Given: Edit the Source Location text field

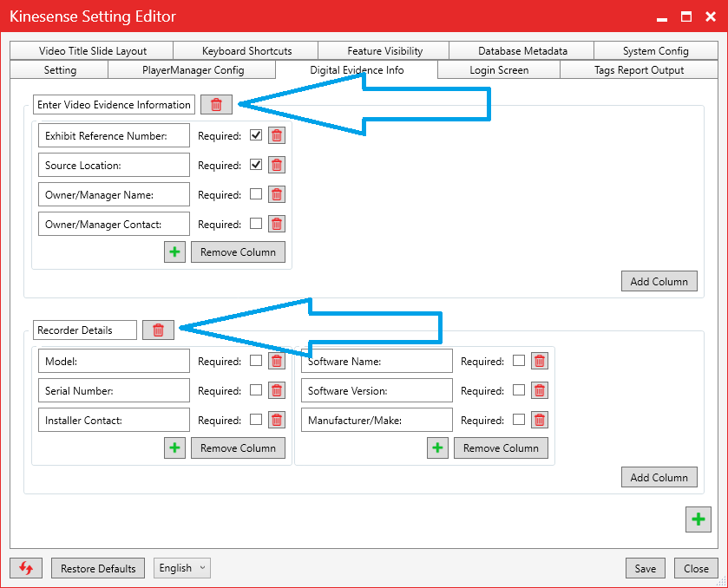Looking at the screenshot, I should (114, 165).
